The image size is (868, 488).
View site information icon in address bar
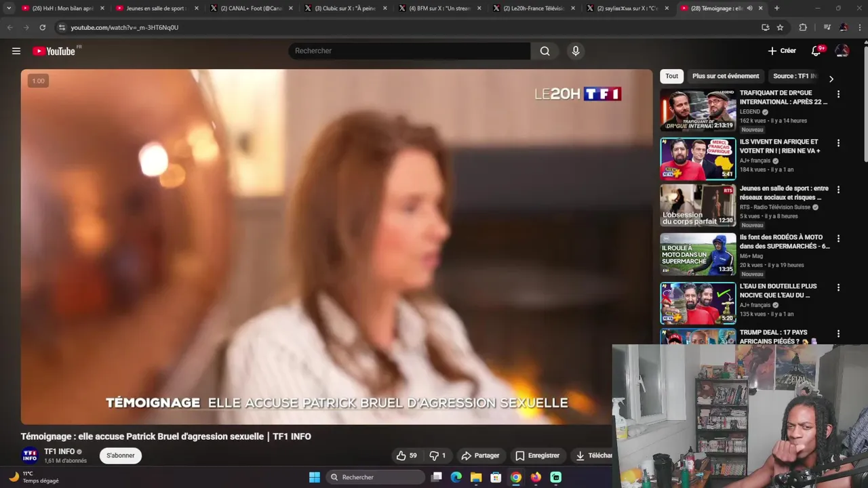click(62, 27)
